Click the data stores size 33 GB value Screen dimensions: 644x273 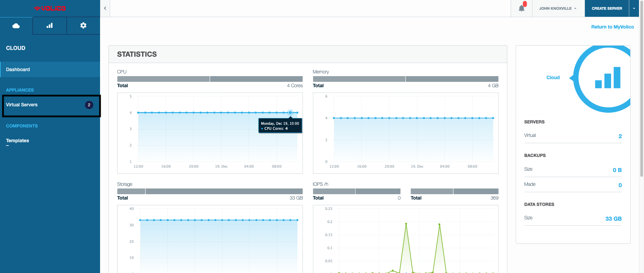[613, 219]
